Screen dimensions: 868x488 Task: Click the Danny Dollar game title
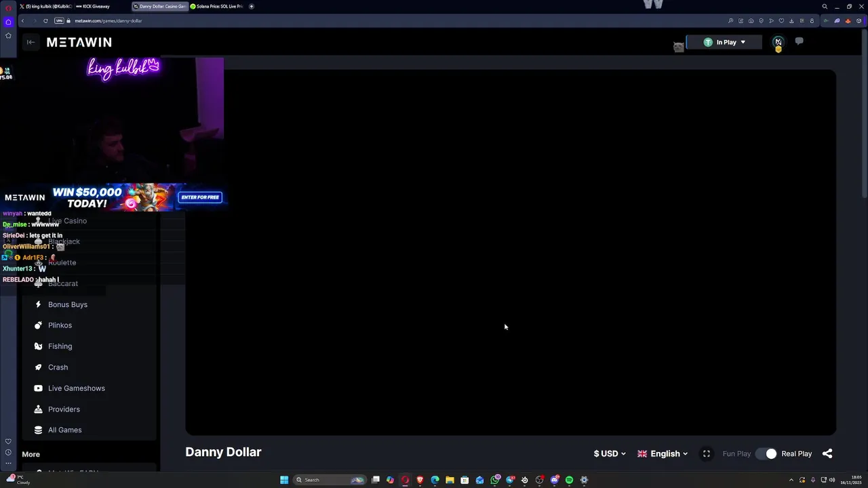(x=223, y=452)
